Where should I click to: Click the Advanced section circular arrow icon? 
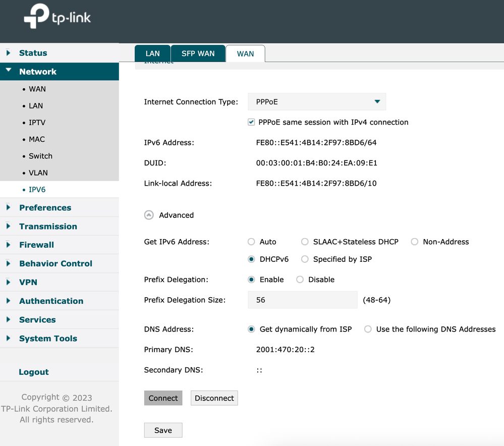point(149,215)
